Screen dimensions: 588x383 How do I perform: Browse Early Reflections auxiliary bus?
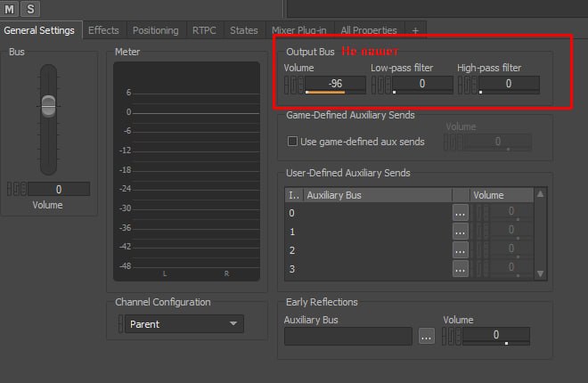pyautogui.click(x=427, y=336)
